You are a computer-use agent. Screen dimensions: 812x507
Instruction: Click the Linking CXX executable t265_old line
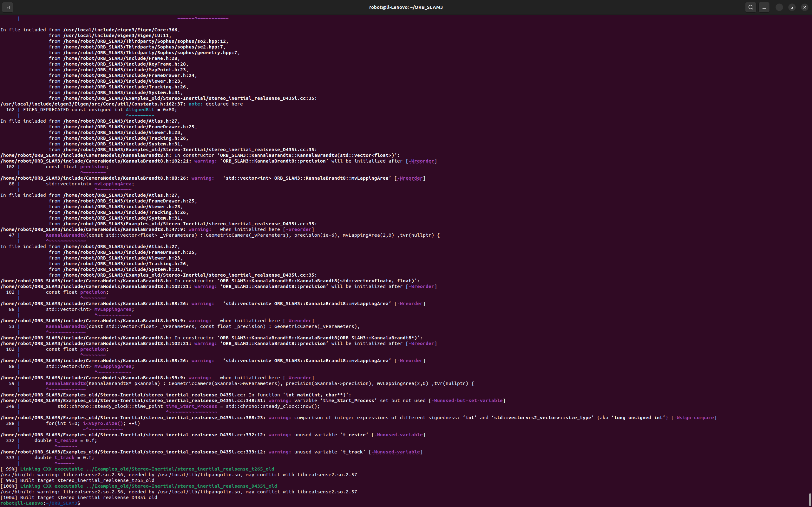[147, 469]
